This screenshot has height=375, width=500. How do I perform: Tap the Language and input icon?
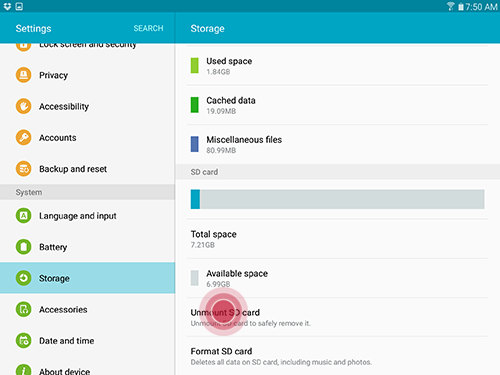coord(23,216)
